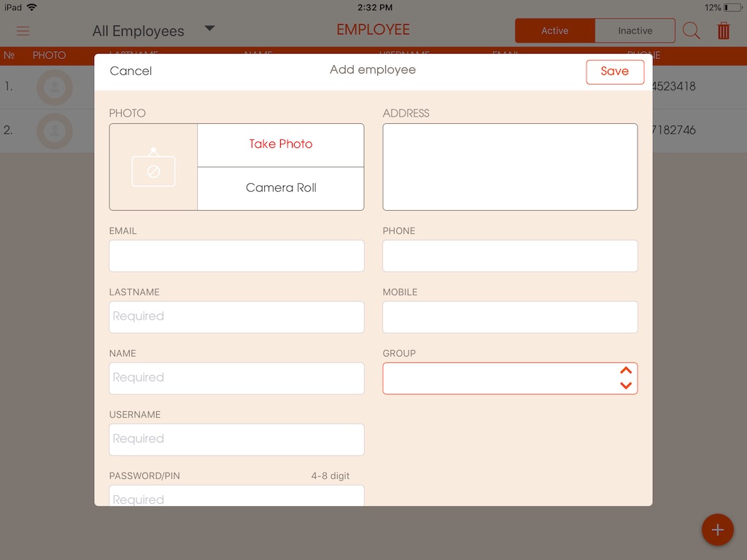Switch to the Inactive tab
This screenshot has height=560, width=747.
635,31
